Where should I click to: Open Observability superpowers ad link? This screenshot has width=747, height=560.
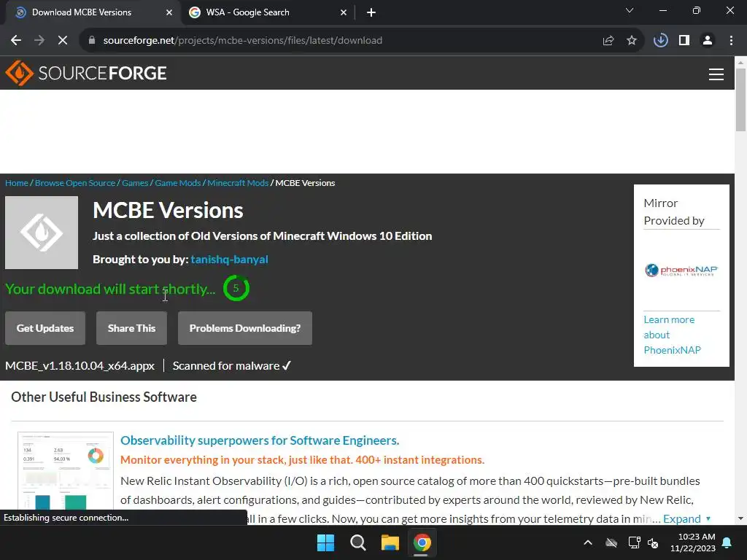coord(260,440)
